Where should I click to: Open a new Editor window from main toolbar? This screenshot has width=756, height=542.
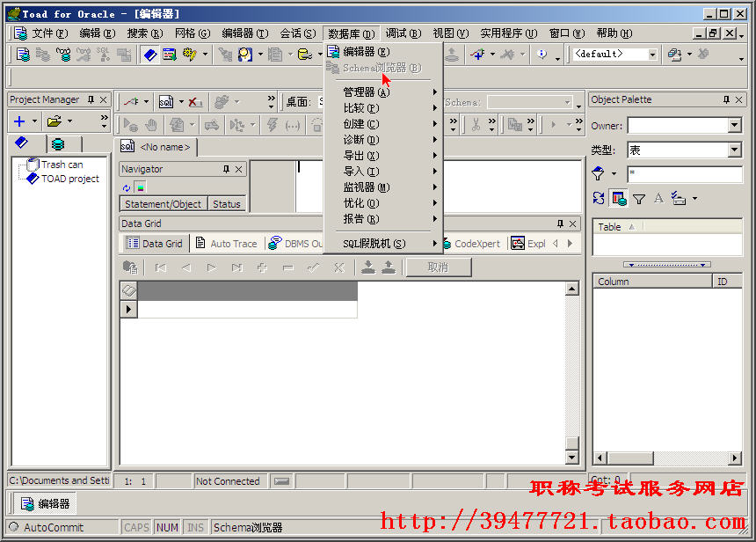click(x=23, y=55)
